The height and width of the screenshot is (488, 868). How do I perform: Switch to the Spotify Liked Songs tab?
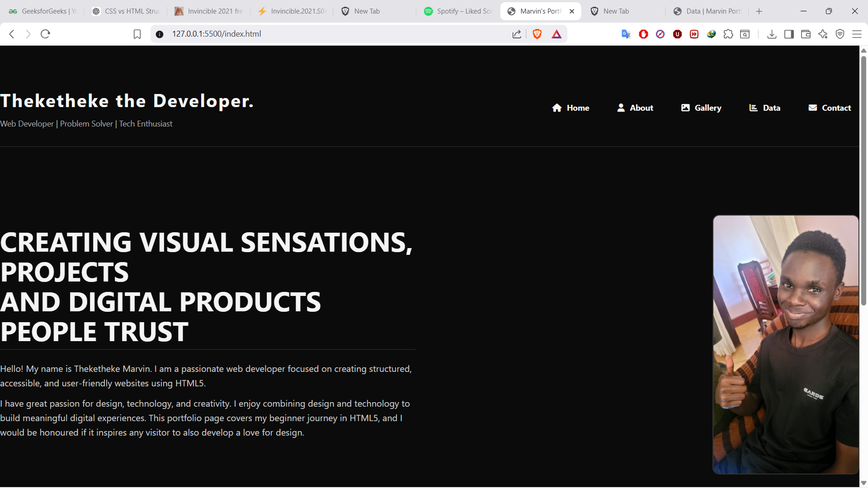[x=458, y=11]
